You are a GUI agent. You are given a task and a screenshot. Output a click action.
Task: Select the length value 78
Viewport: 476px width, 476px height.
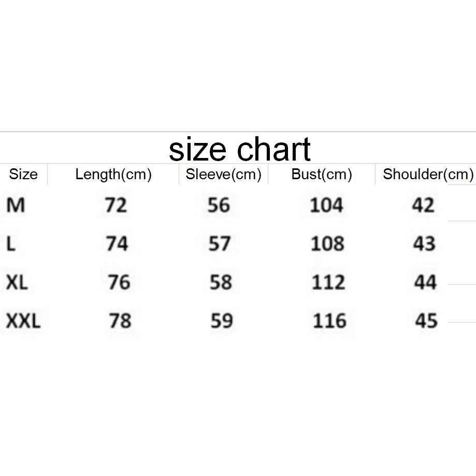(120, 321)
